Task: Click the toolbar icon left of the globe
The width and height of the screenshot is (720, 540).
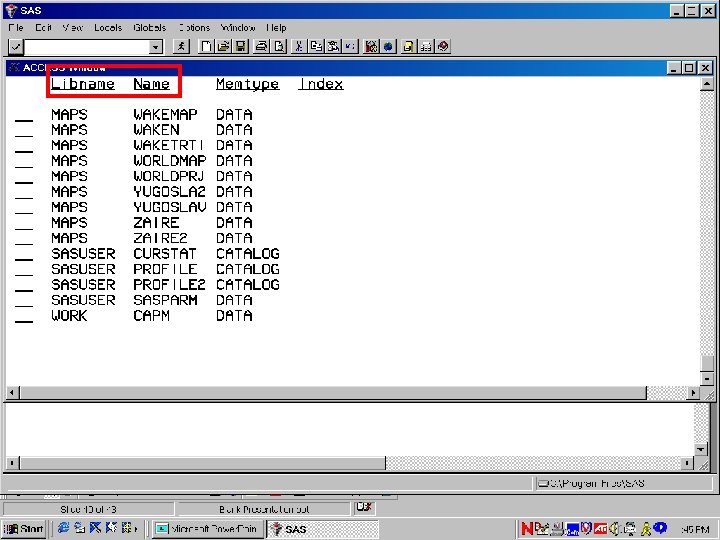Action: coord(371,46)
